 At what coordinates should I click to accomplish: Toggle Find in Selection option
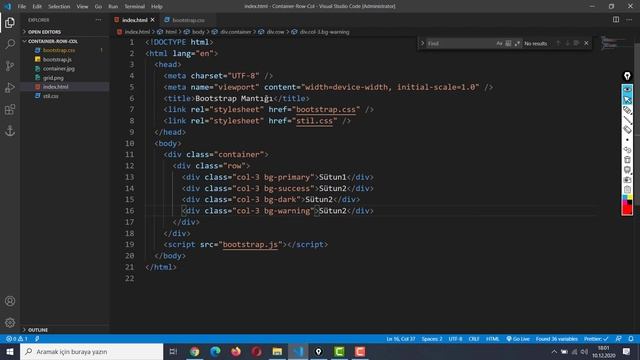pyautogui.click(x=576, y=43)
